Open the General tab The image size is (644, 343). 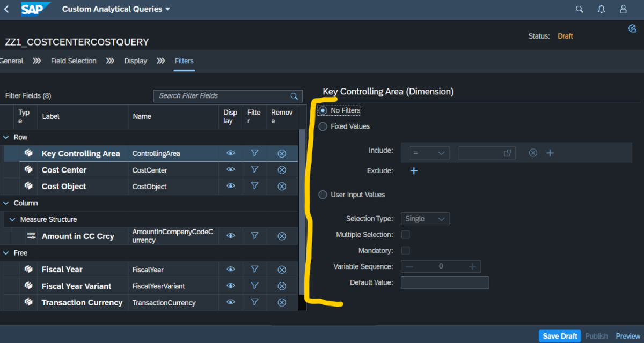pos(12,61)
